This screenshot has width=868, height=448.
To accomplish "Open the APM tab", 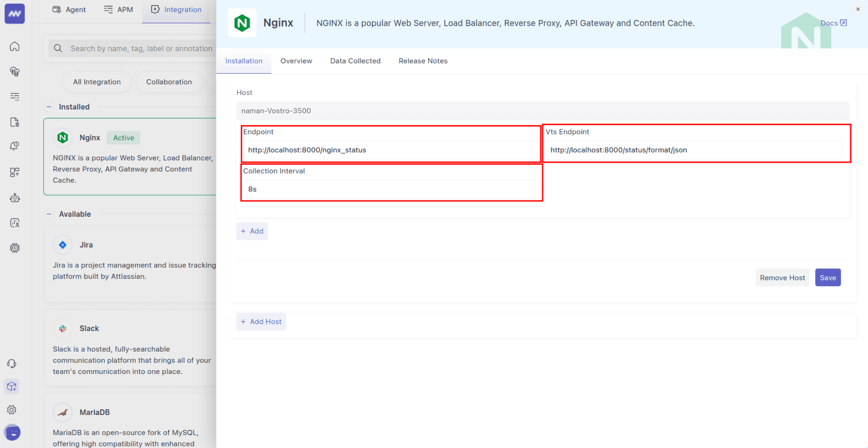I will coord(119,10).
